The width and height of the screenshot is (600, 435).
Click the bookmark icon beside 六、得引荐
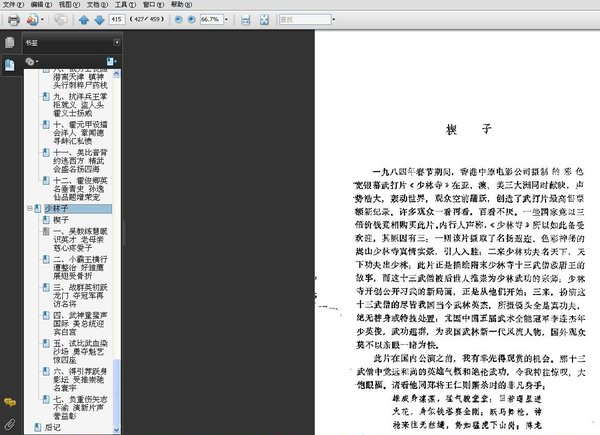pyautogui.click(x=46, y=371)
